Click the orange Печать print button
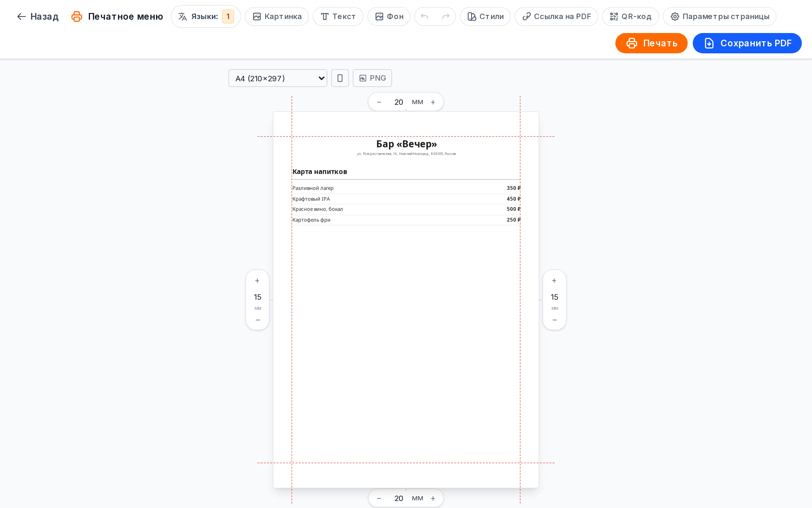The height and width of the screenshot is (508, 812). (x=651, y=43)
